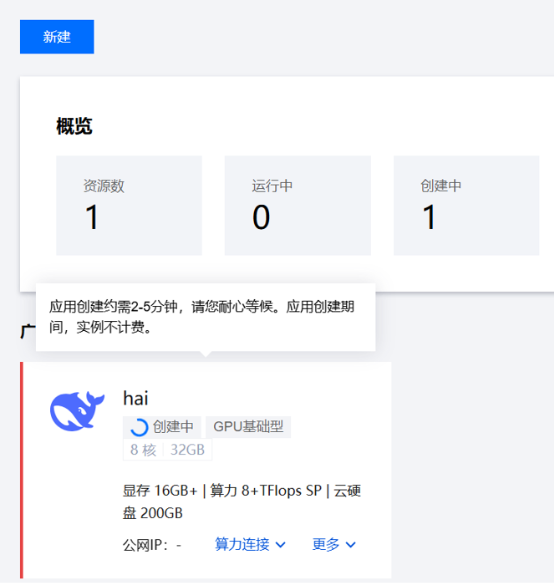
Task: Click the 概览 section heading
Action: point(74,126)
